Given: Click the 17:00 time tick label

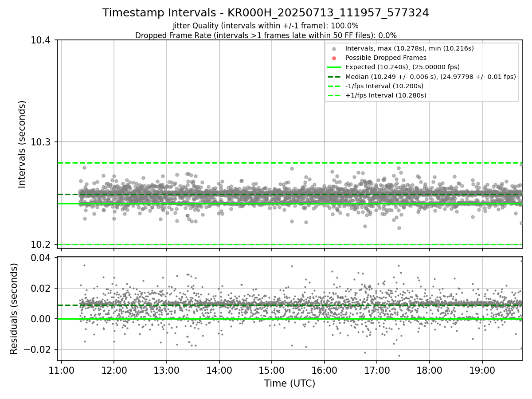Looking at the screenshot, I should coord(376,370).
